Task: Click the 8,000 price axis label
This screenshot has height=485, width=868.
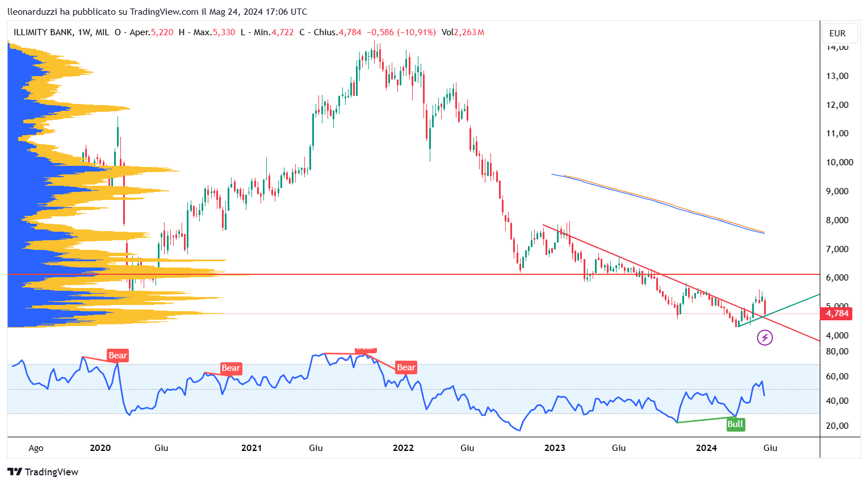Action: tap(837, 220)
